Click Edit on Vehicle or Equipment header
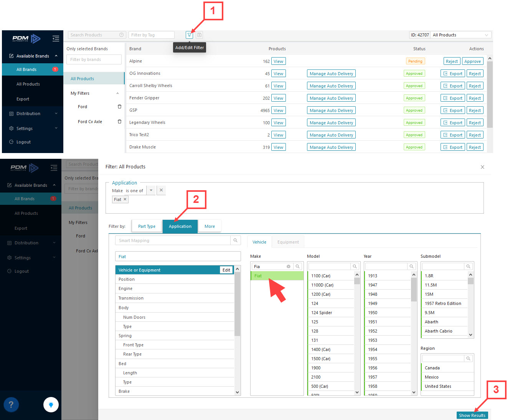 pyautogui.click(x=226, y=270)
